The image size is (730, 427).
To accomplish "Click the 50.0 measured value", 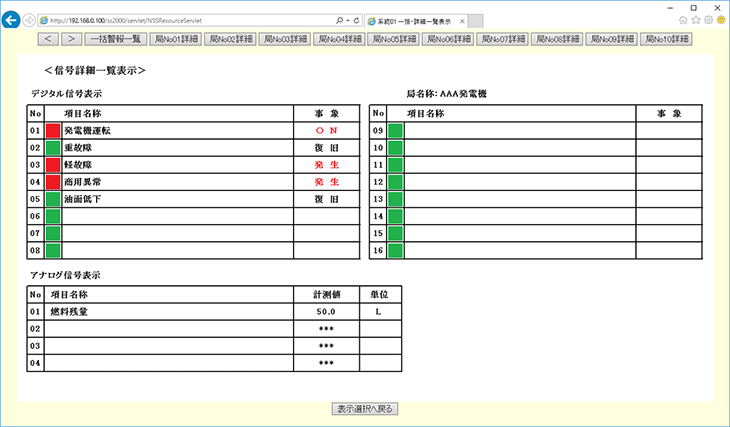I will (x=326, y=312).
